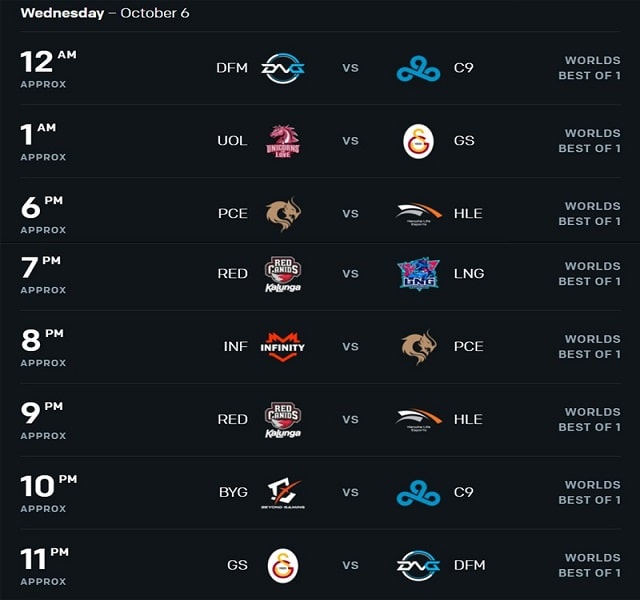
Task: Select the vs label in 9 PM match
Action: tap(350, 419)
